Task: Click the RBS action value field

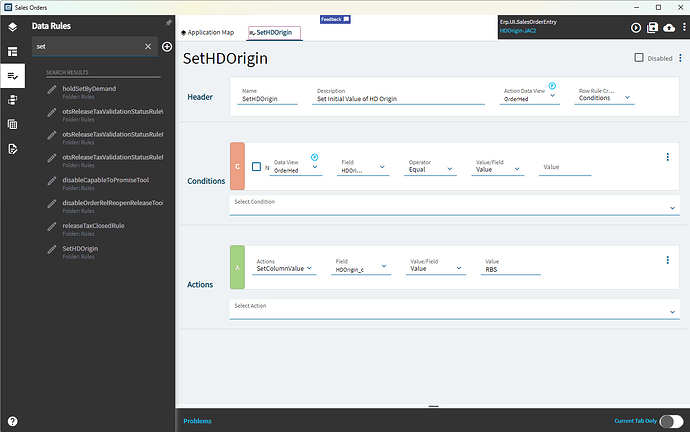Action: (x=512, y=268)
